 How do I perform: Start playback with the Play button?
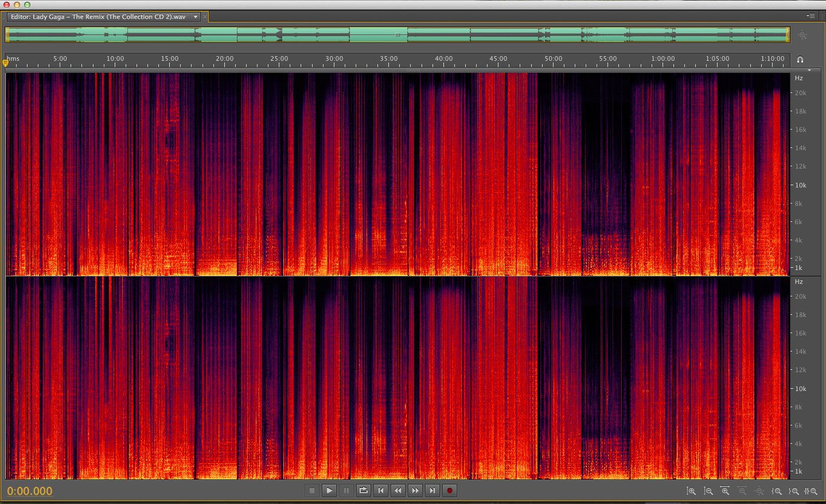(x=329, y=490)
